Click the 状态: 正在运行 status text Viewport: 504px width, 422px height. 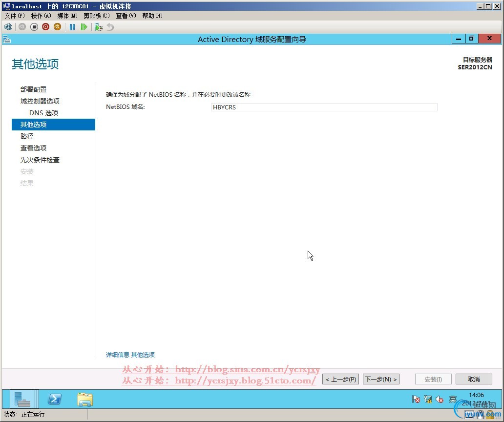tap(24, 414)
